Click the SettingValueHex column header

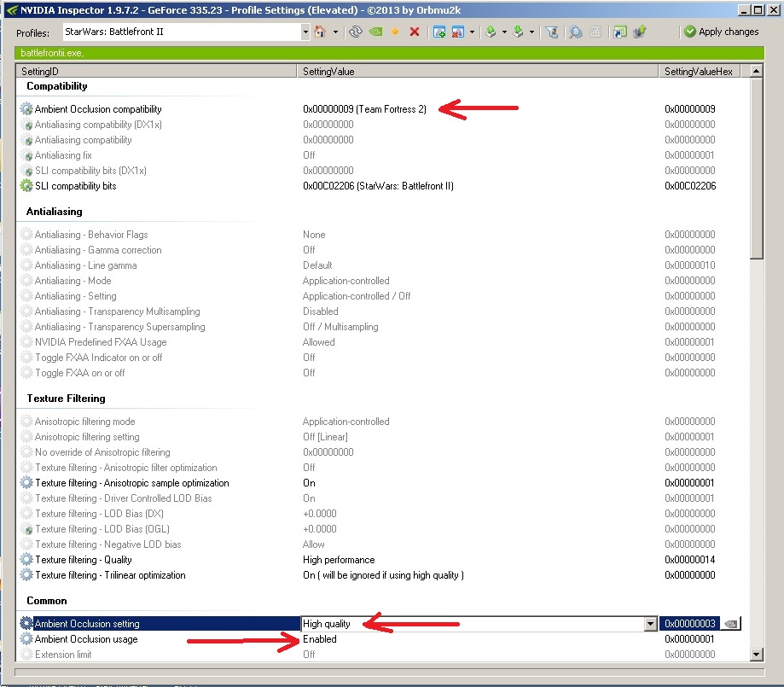(699, 72)
